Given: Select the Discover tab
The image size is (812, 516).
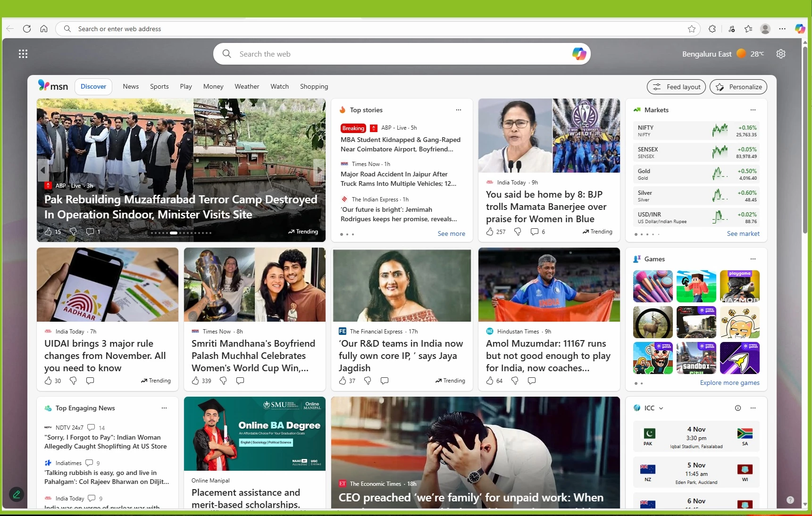Looking at the screenshot, I should click(x=93, y=86).
